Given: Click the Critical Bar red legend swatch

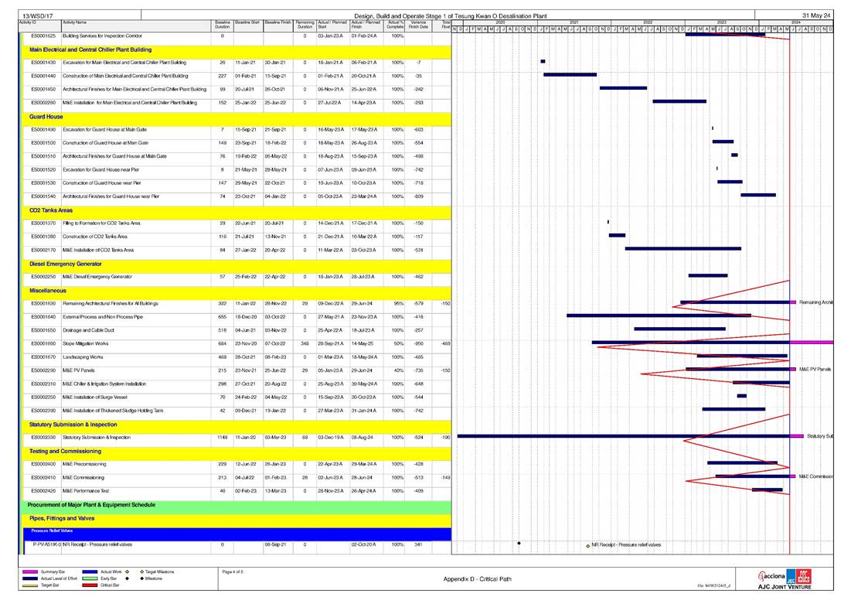Looking at the screenshot, I should point(90,585).
